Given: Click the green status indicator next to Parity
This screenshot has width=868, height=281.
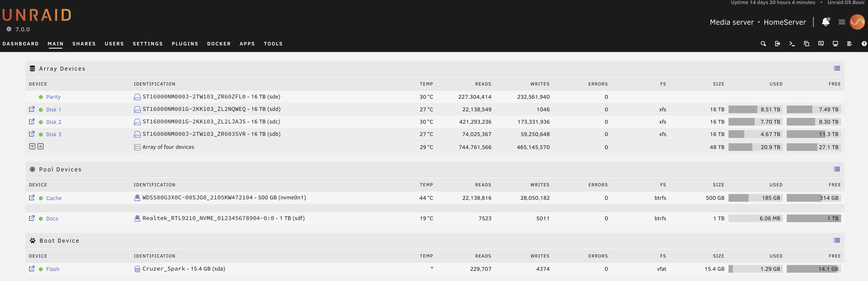Looking at the screenshot, I should [x=41, y=97].
